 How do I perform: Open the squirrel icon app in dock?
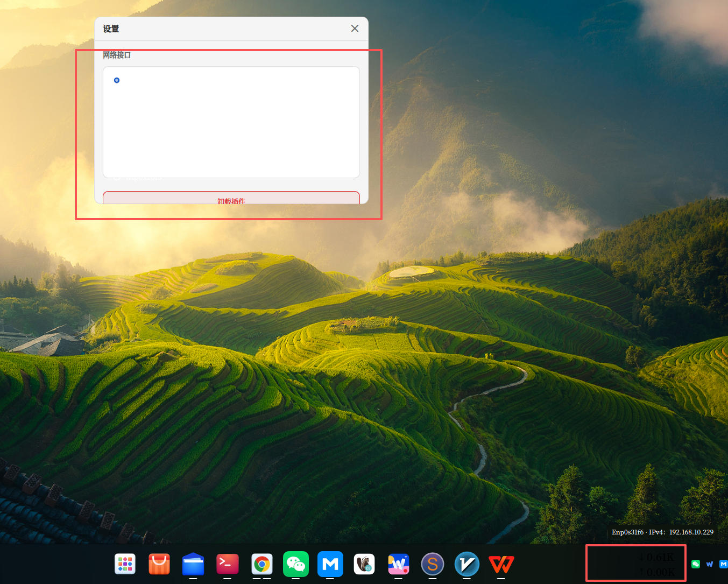click(x=364, y=564)
